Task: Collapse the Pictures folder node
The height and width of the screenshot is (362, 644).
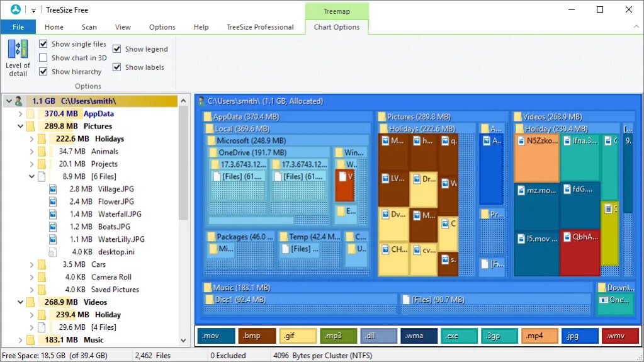Action: (20, 126)
